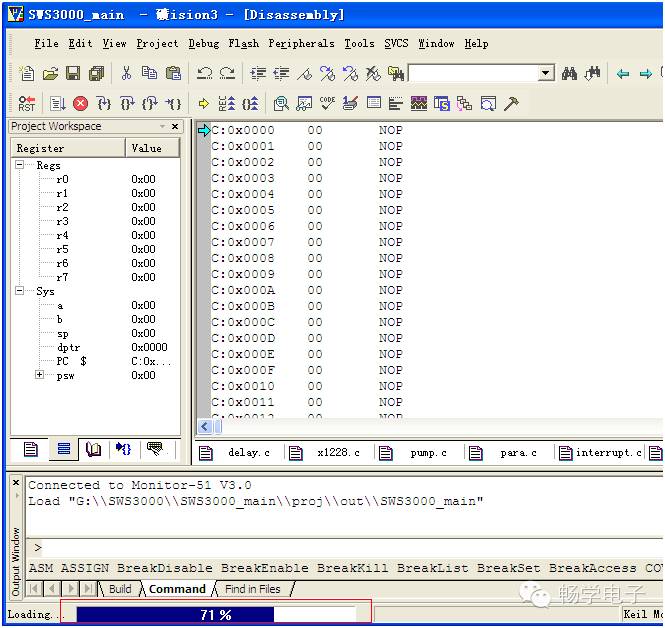The width and height of the screenshot is (665, 628).
Task: Click the Cut scissors icon
Action: [126, 73]
